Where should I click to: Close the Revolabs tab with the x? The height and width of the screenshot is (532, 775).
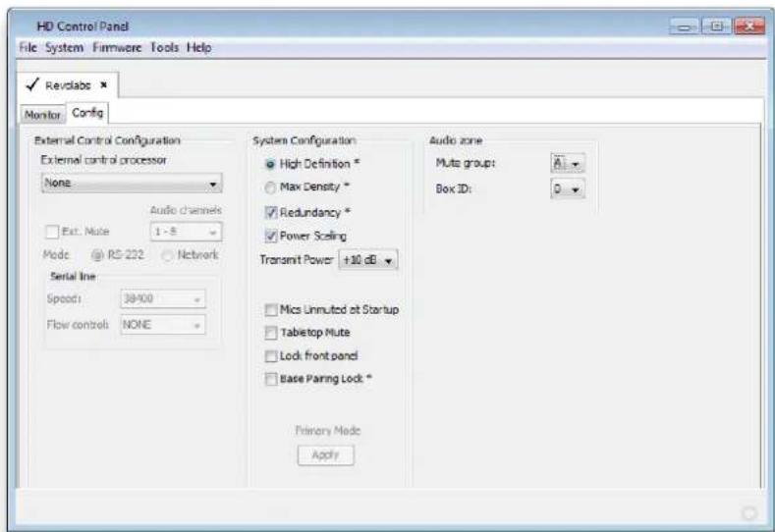(x=104, y=85)
